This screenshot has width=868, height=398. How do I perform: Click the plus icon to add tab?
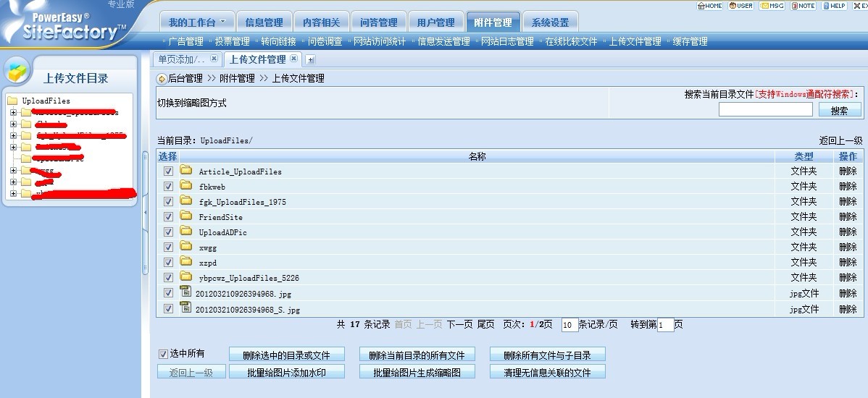coord(311,59)
